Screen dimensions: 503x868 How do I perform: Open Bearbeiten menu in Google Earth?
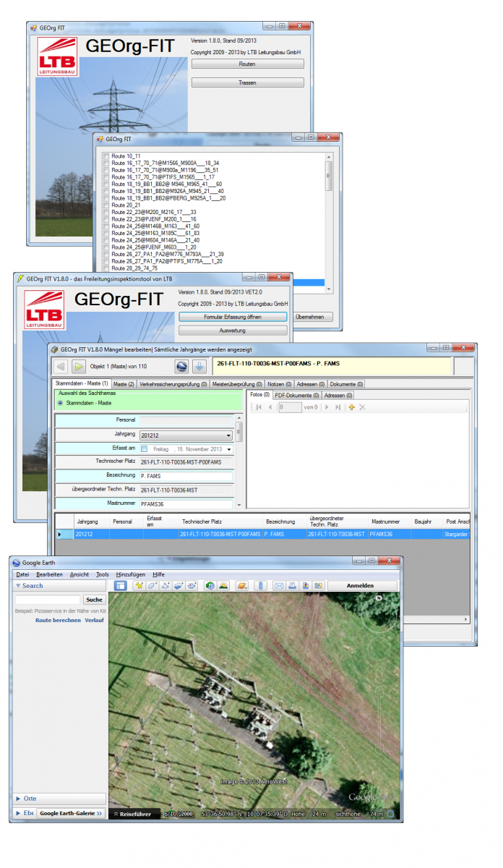[x=49, y=574]
